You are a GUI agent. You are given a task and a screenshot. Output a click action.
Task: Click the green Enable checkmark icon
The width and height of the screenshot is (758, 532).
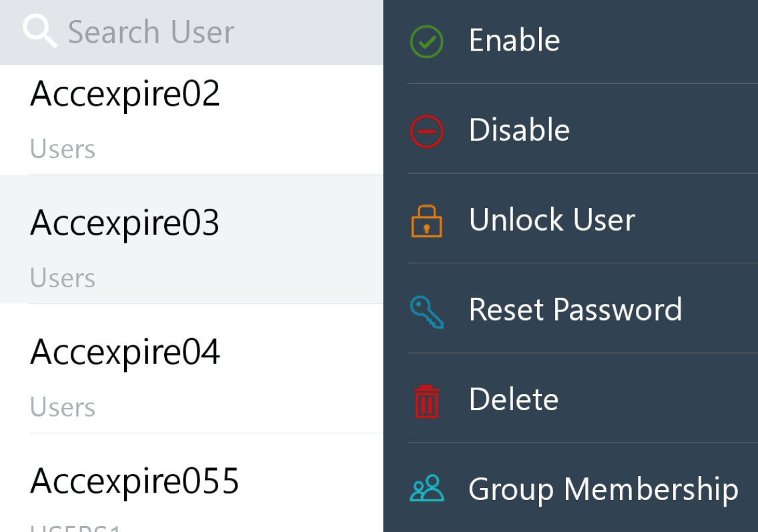pos(426,41)
